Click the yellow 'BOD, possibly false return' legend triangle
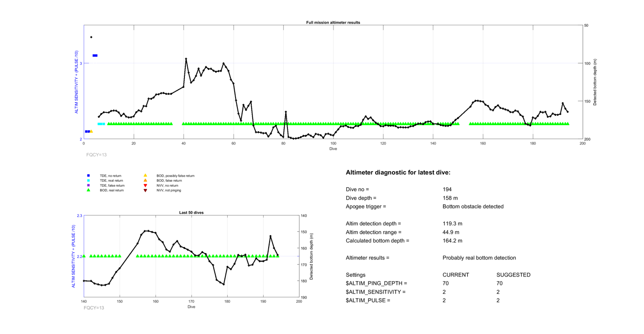644x334 pixels. tap(145, 175)
